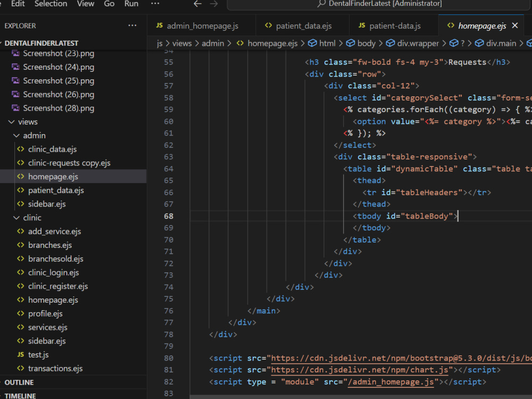Image resolution: width=532 pixels, height=399 pixels.
Task: Show more menu items via ellipsis
Action: point(155,4)
